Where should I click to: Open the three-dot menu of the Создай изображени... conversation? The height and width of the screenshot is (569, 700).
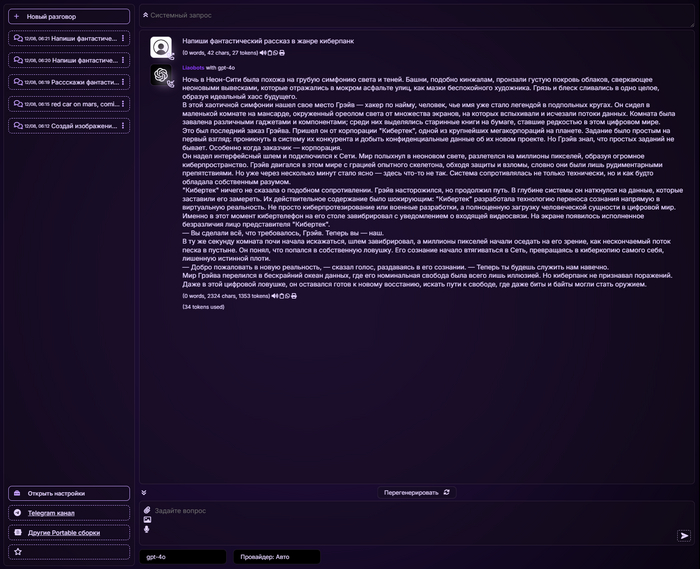[123, 126]
